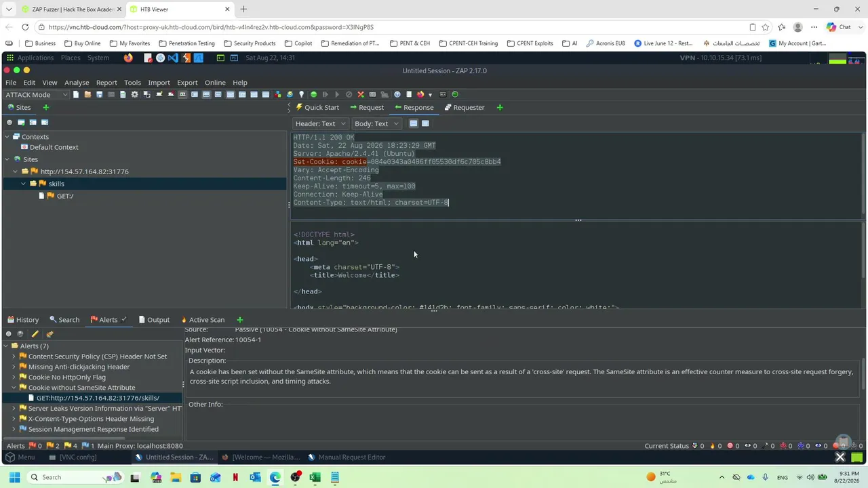The width and height of the screenshot is (868, 488).
Task: Add new tab with green plus beside Active Scan
Action: click(239, 320)
